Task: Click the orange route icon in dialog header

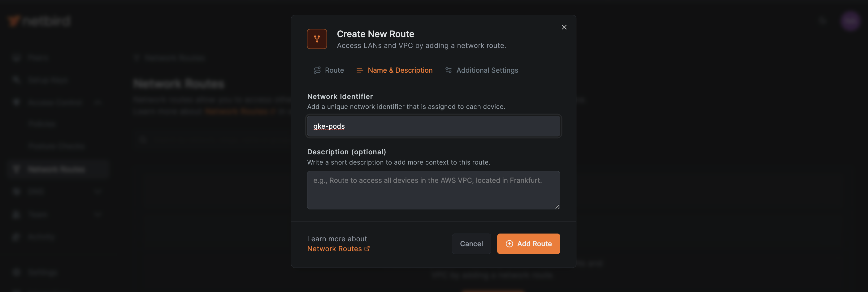Action: (x=316, y=38)
